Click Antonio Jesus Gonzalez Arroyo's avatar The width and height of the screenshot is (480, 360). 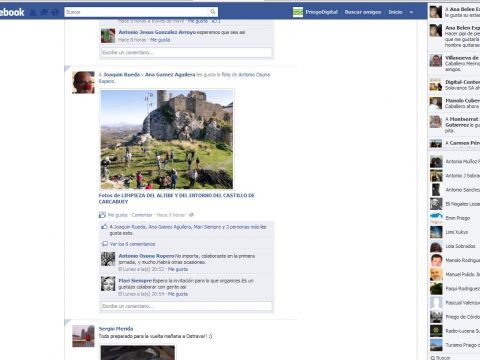pos(108,36)
